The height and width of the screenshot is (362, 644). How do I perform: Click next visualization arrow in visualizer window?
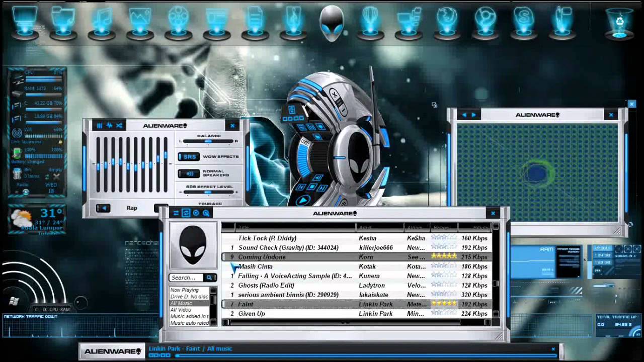pyautogui.click(x=473, y=115)
